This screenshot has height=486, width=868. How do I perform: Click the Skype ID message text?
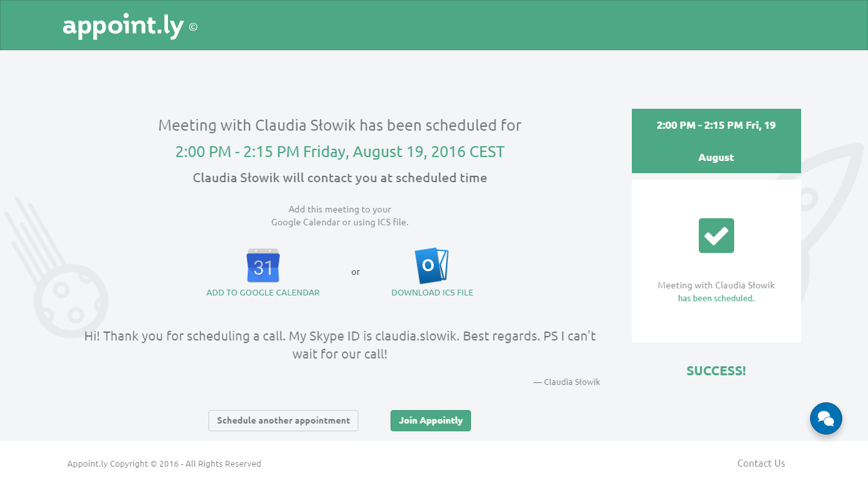[x=340, y=344]
